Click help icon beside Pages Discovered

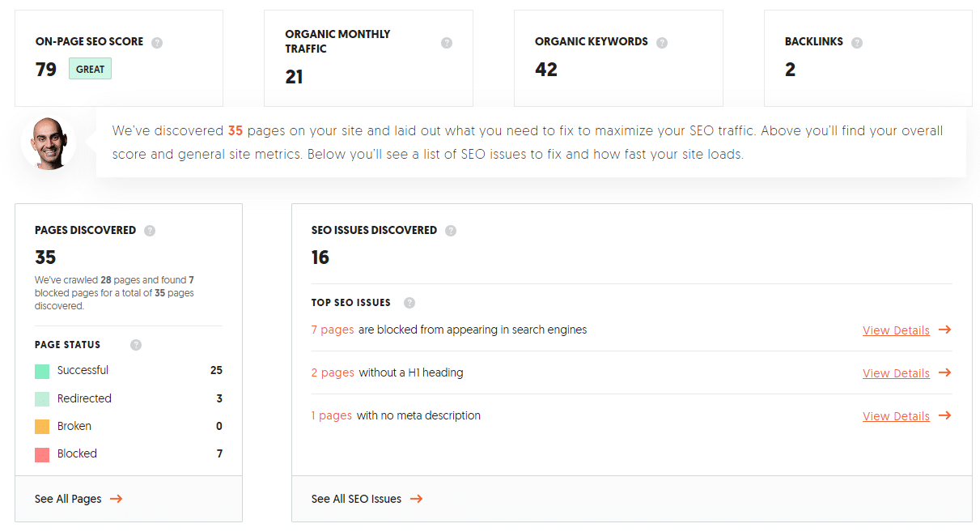150,231
